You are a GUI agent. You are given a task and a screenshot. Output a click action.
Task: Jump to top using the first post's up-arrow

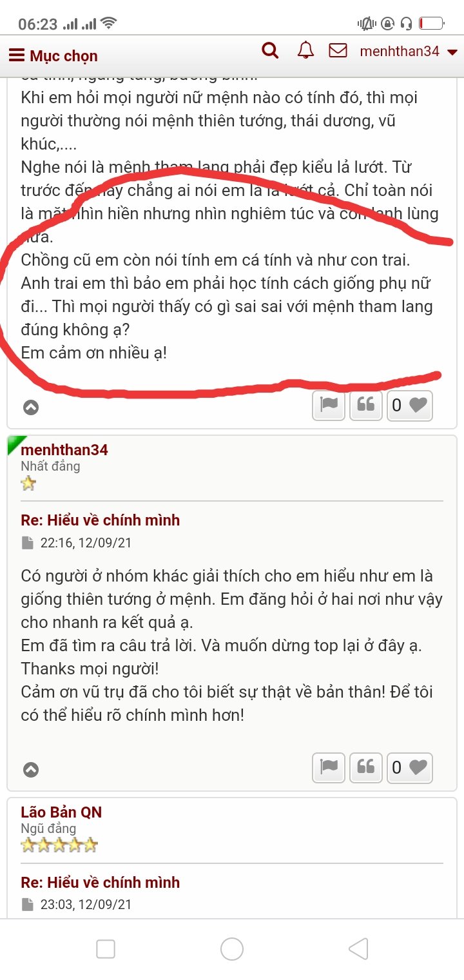point(31,407)
